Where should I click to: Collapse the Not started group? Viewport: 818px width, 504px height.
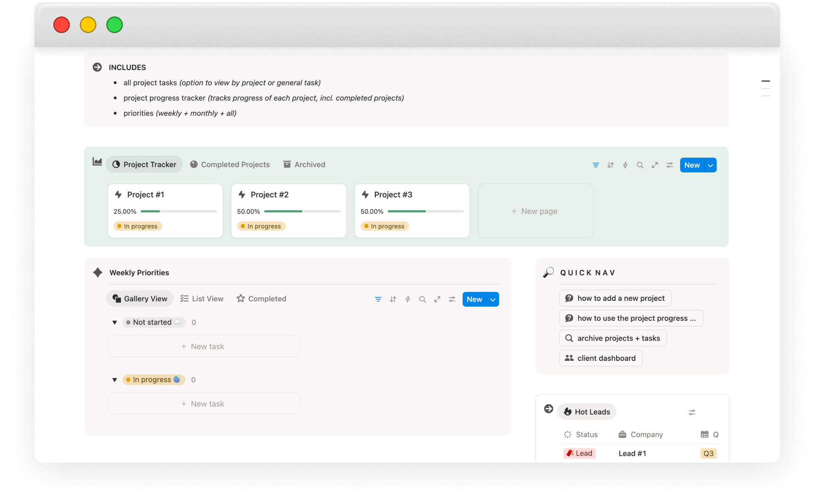[115, 322]
